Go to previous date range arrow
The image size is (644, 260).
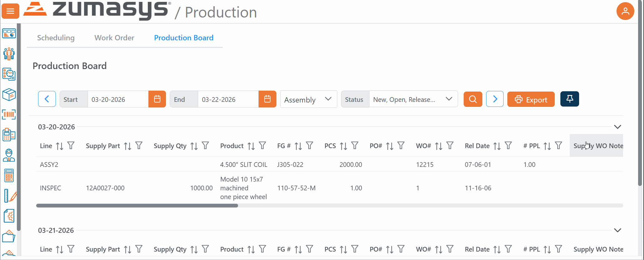[47, 99]
